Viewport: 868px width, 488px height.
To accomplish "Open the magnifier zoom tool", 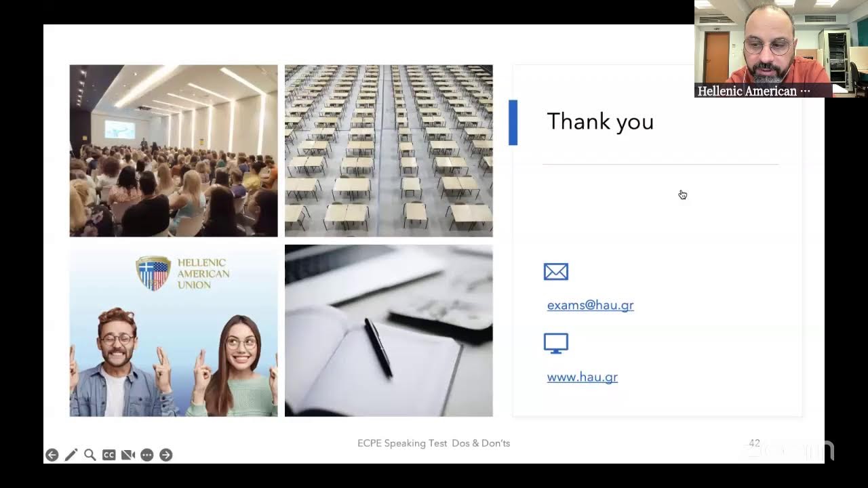I will [90, 455].
